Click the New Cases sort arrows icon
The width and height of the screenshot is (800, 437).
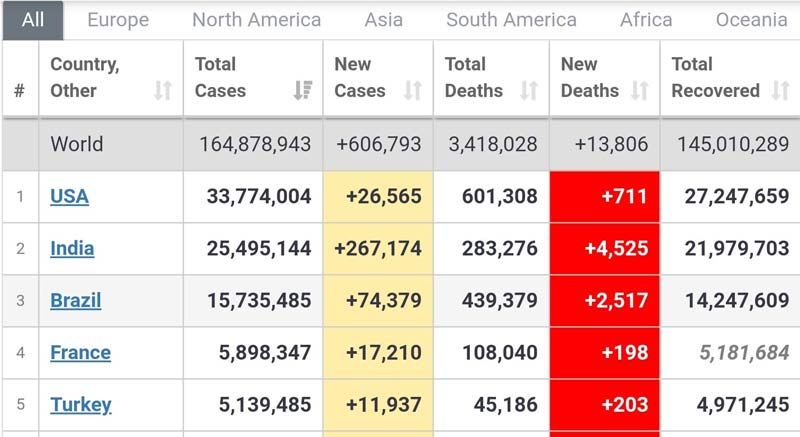coord(412,91)
